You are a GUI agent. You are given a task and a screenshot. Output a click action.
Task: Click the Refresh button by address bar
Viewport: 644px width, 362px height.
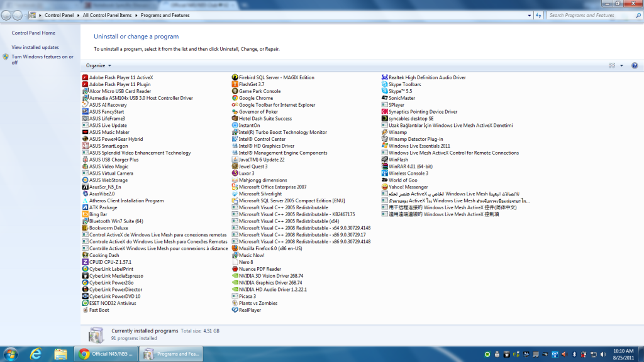coord(538,16)
